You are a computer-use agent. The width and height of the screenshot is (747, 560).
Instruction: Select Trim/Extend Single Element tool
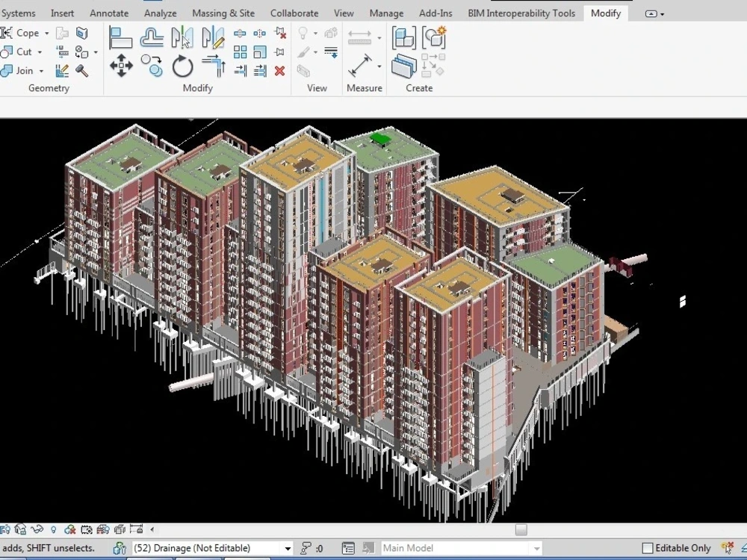(240, 71)
